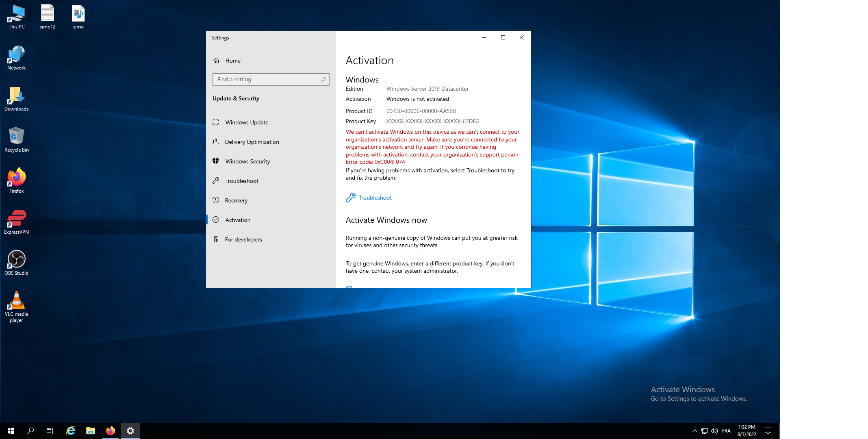The image size is (868, 439).
Task: Click Activate Windows now heading
Action: pyautogui.click(x=386, y=220)
